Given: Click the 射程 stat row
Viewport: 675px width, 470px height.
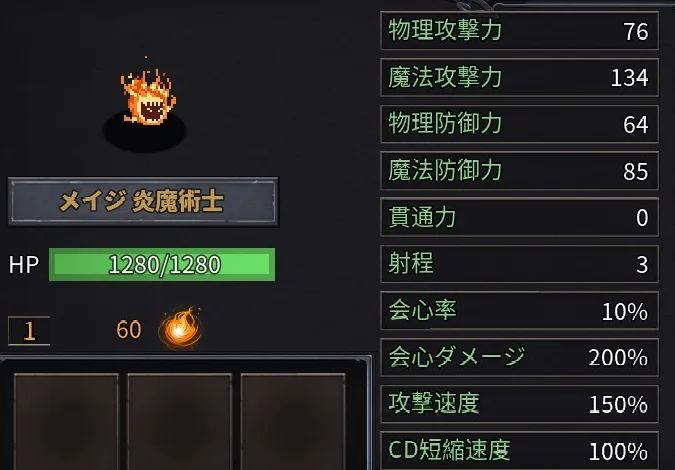Looking at the screenshot, I should point(520,264).
